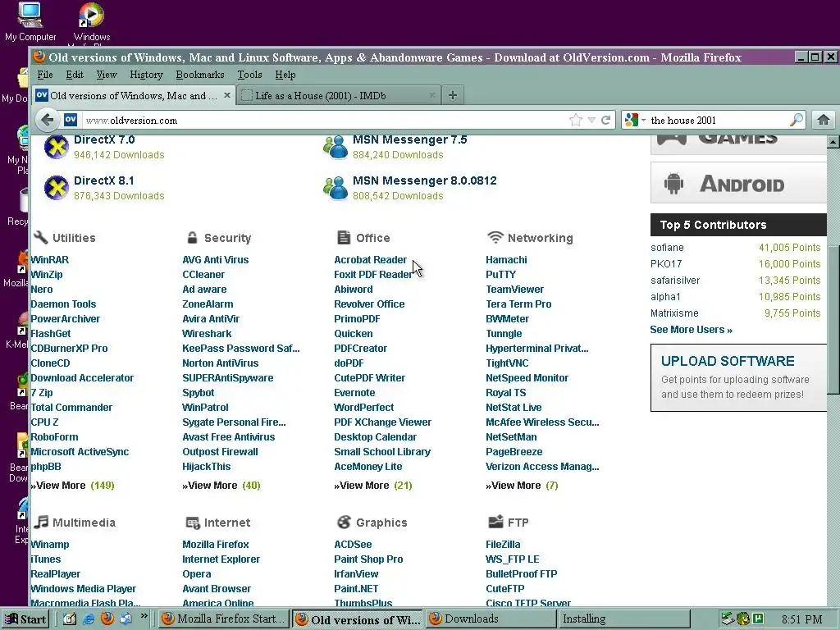Open the Foxit PDF Reader link
840x630 pixels.
click(x=373, y=274)
